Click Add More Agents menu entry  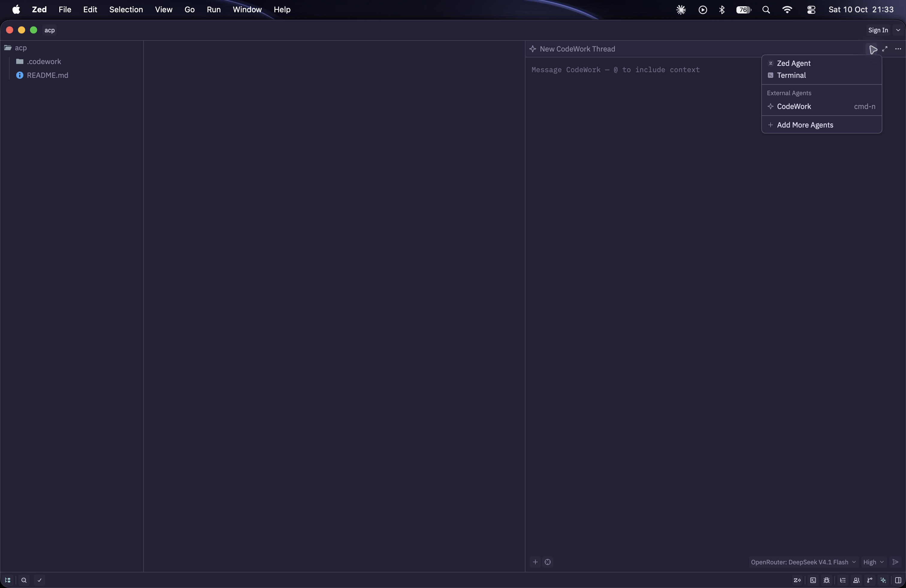[822, 125]
